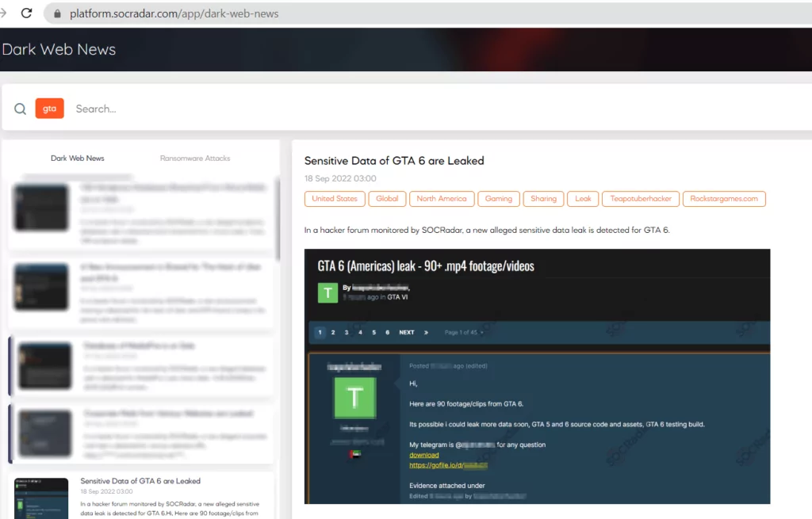
Task: Click the article date 18 Sep 2022 03:00
Action: [340, 178]
